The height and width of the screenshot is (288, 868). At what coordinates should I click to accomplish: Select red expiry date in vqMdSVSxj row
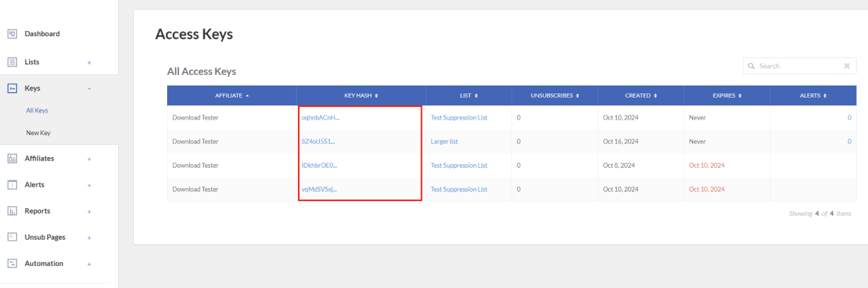click(707, 190)
